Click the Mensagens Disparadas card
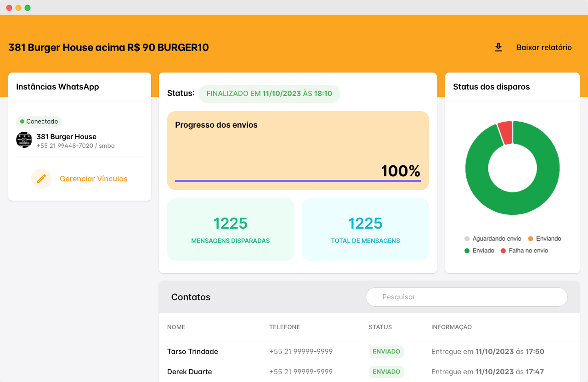 (231, 230)
